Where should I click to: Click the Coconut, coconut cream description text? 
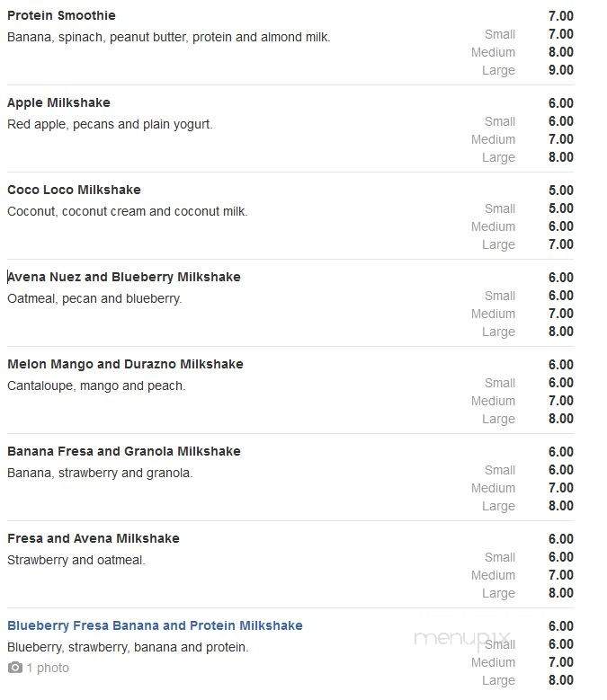128,211
